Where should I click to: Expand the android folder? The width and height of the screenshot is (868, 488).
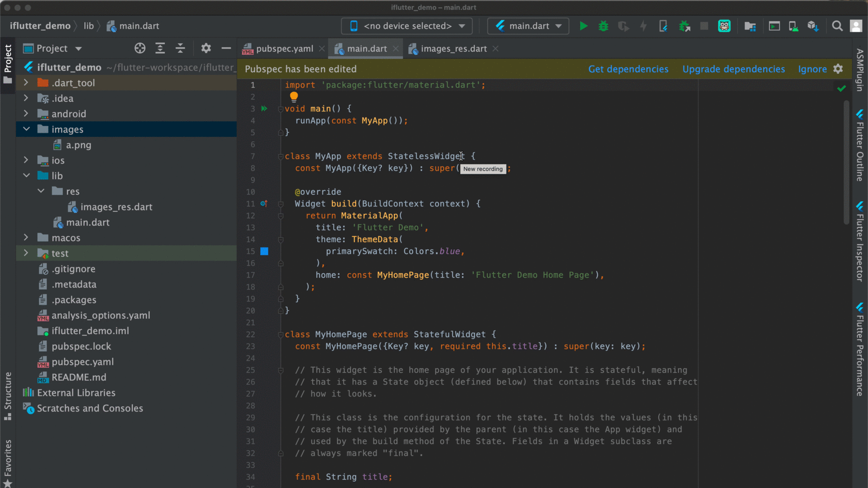coord(26,114)
